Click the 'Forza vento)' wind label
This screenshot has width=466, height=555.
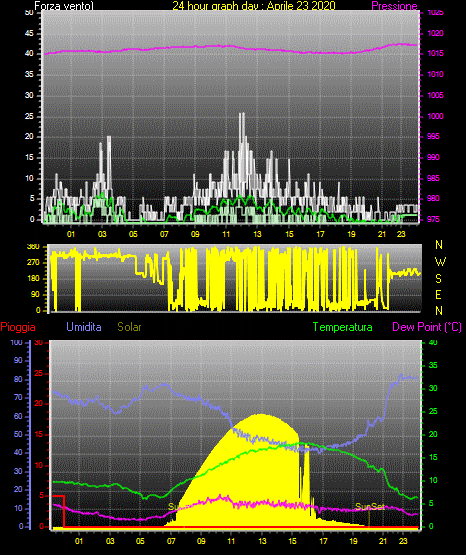[x=64, y=6]
